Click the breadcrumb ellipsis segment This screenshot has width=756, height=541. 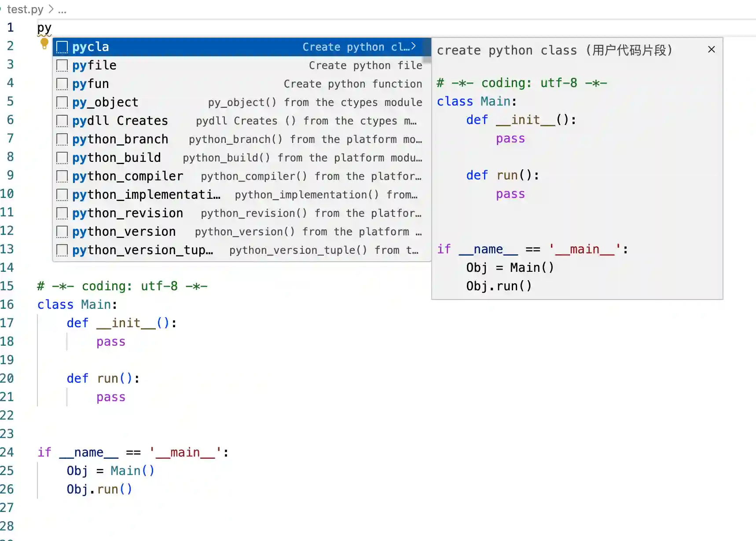pyautogui.click(x=62, y=9)
